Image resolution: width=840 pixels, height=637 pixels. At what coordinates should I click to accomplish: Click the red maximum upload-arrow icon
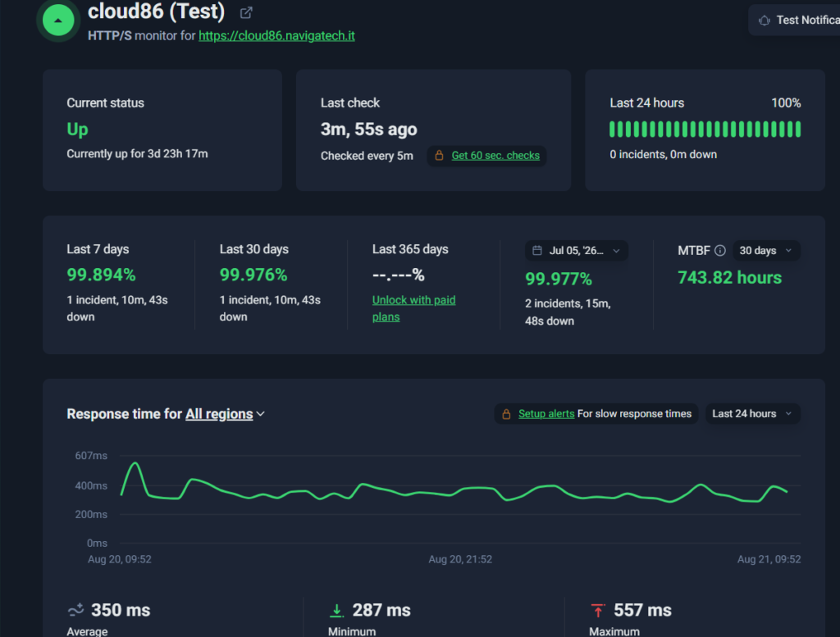[x=598, y=610]
